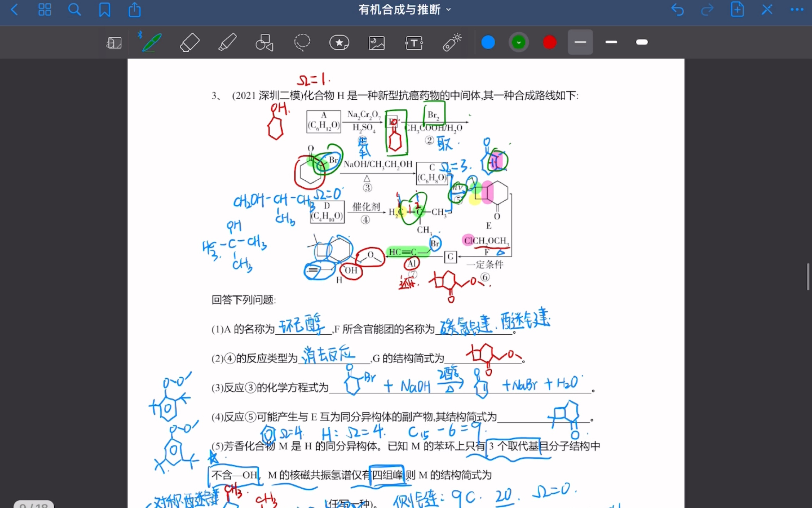The height and width of the screenshot is (508, 812).
Task: Open the more options overflow menu
Action: point(796,10)
